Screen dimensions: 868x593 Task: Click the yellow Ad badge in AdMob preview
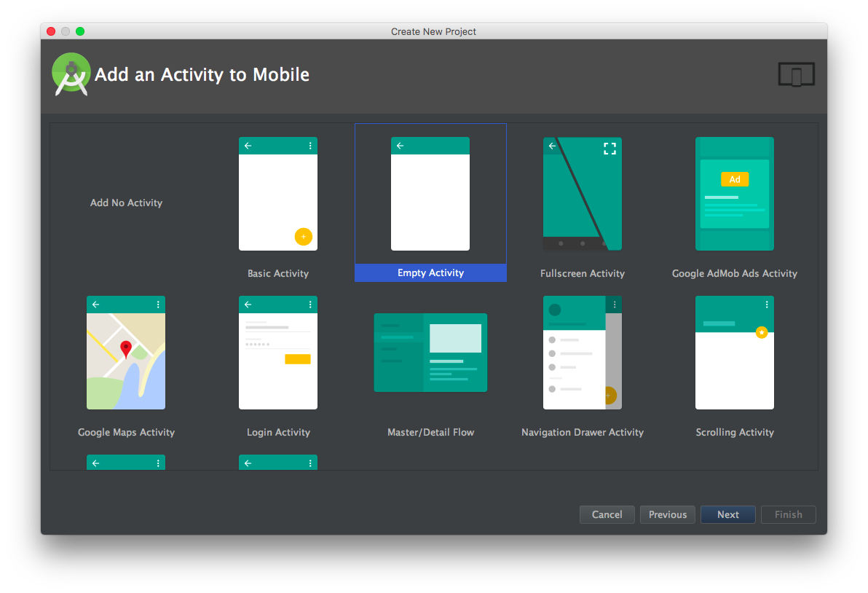click(x=735, y=179)
